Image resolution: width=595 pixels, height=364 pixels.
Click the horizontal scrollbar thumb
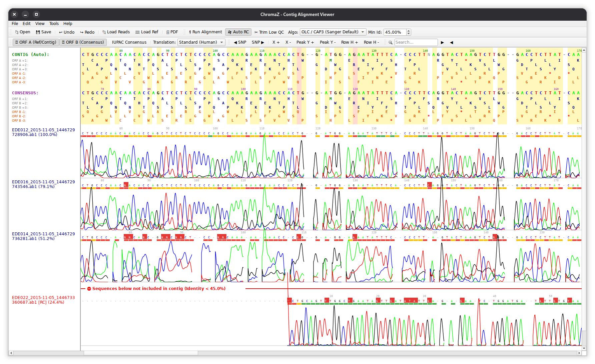141,353
